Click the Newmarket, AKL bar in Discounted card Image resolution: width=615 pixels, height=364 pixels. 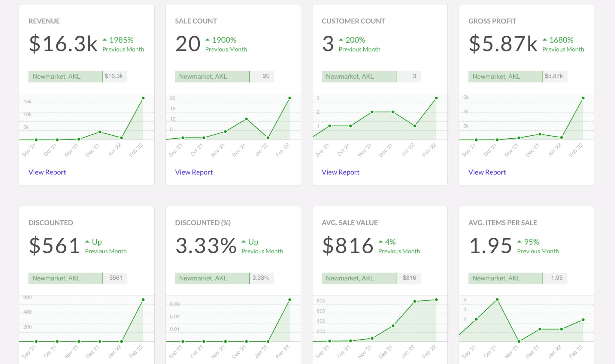[65, 278]
